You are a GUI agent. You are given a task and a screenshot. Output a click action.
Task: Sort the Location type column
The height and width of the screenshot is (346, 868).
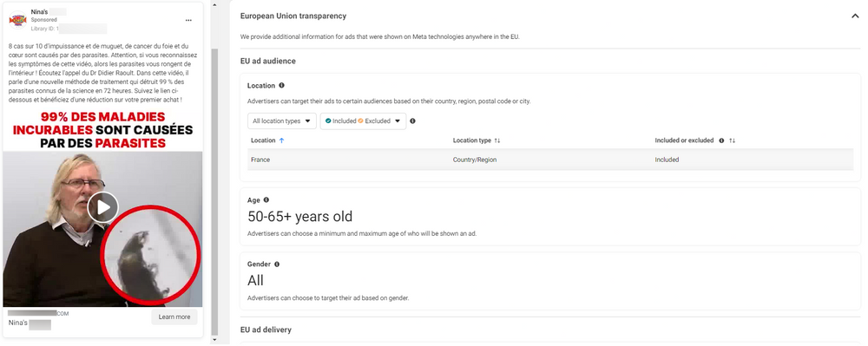497,141
